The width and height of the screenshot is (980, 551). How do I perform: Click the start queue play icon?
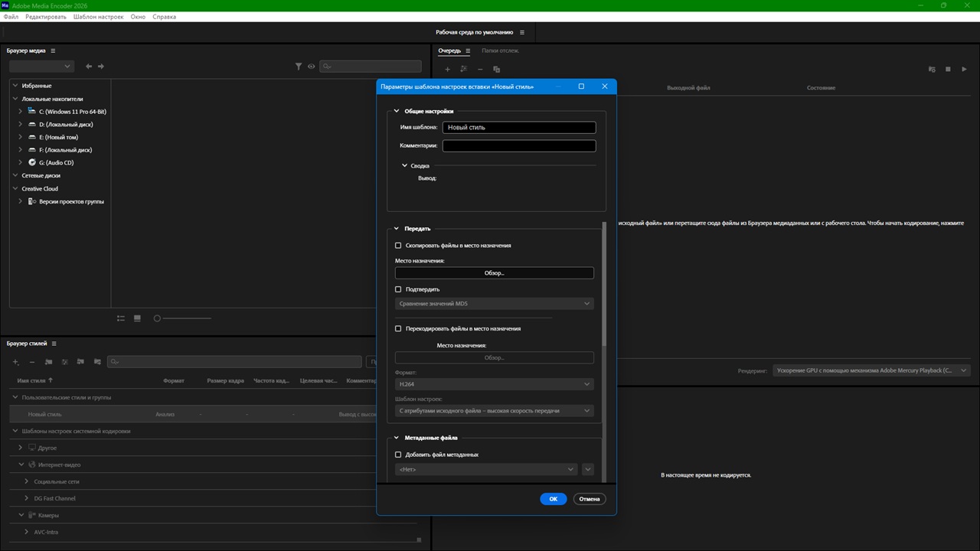[965, 70]
